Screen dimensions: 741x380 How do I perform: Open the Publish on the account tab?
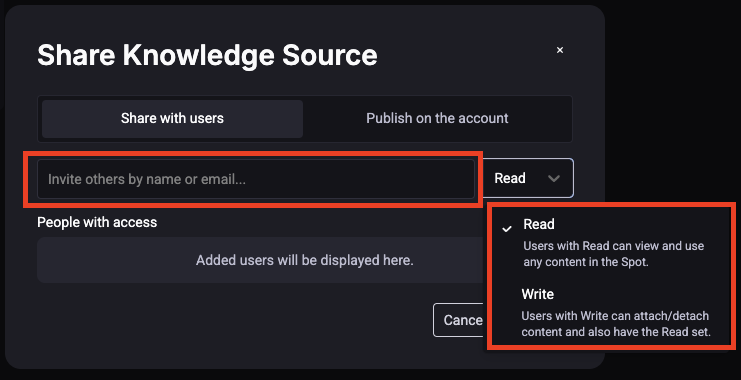tap(437, 119)
